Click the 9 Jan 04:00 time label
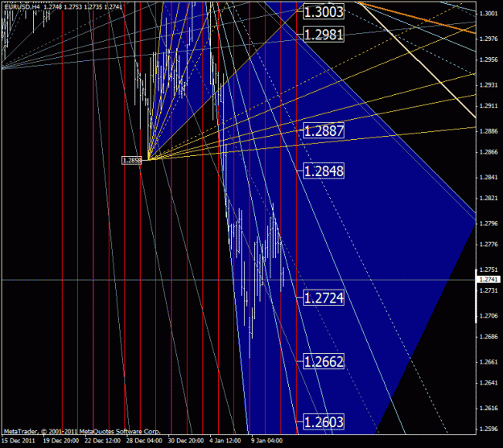Screen dimensions: 503x448 267,441
